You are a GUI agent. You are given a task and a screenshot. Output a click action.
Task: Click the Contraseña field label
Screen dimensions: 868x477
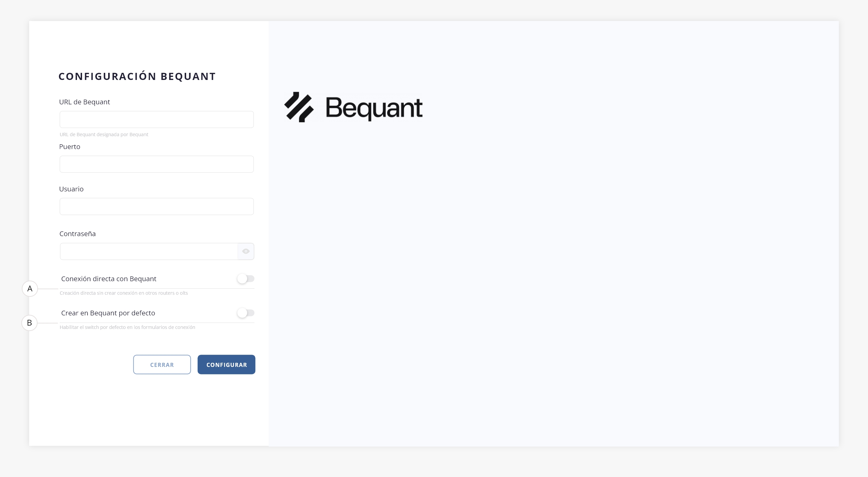point(77,234)
